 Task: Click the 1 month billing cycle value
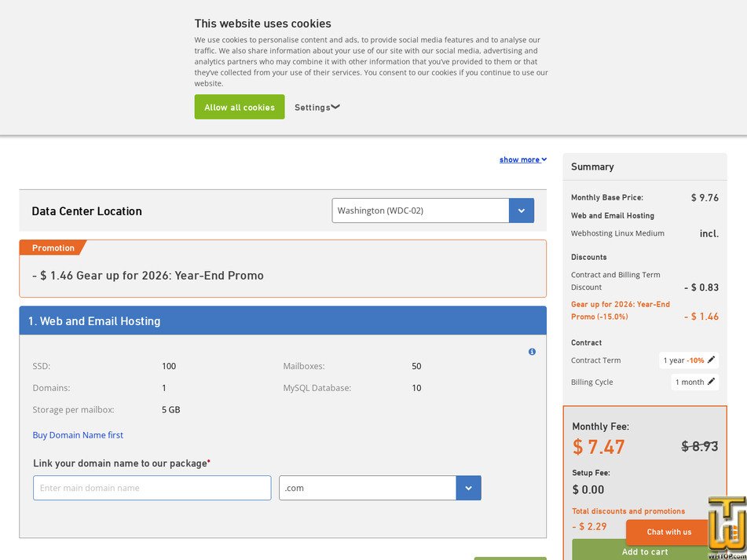click(688, 382)
